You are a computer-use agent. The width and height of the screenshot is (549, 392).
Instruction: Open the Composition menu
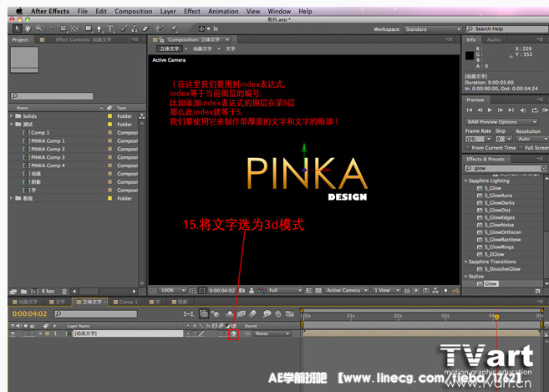(x=134, y=11)
